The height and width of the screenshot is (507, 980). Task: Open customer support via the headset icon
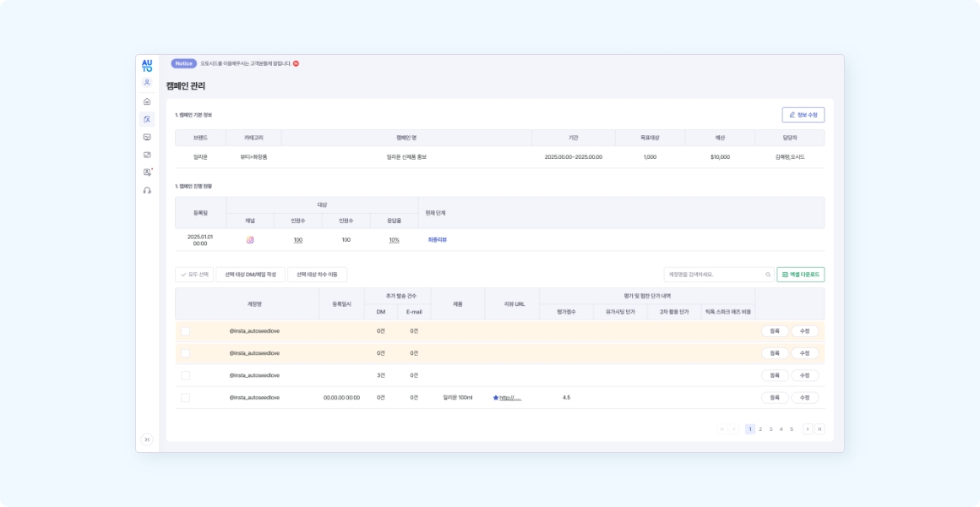pyautogui.click(x=147, y=190)
